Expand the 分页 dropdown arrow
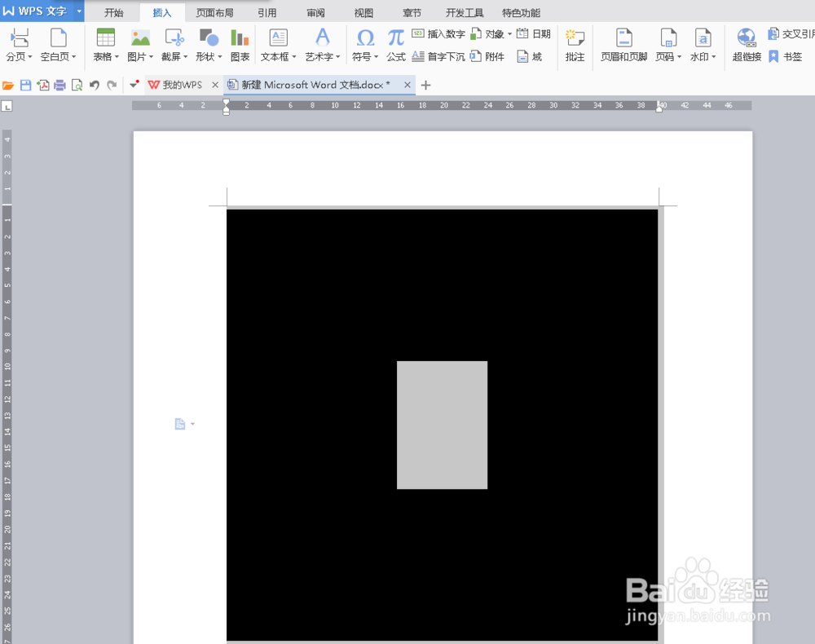This screenshot has width=815, height=644. (x=30, y=56)
